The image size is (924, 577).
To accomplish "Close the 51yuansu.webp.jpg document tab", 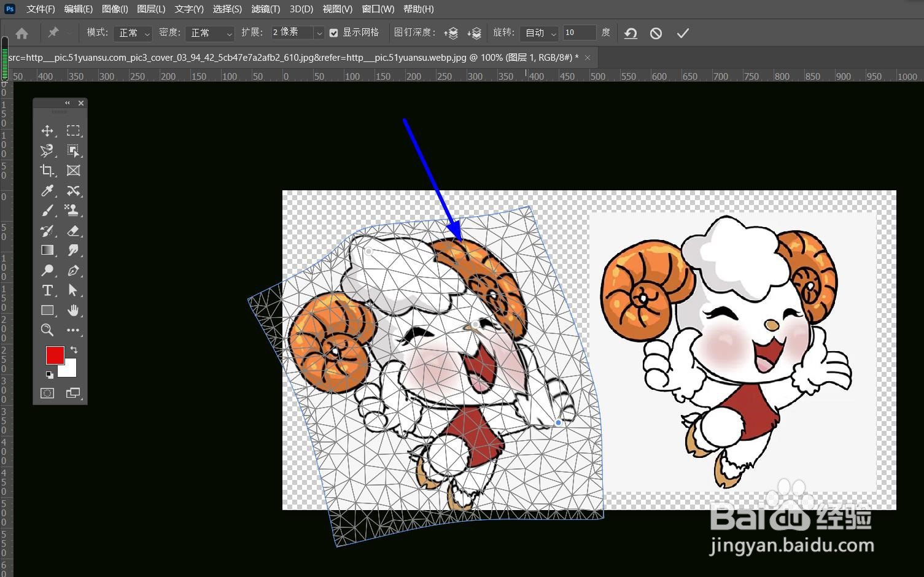I will coord(588,57).
